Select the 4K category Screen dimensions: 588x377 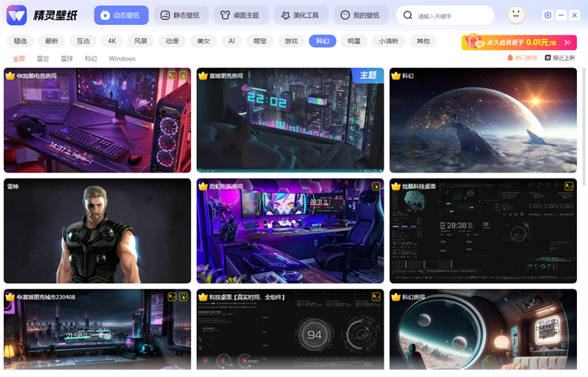[112, 41]
